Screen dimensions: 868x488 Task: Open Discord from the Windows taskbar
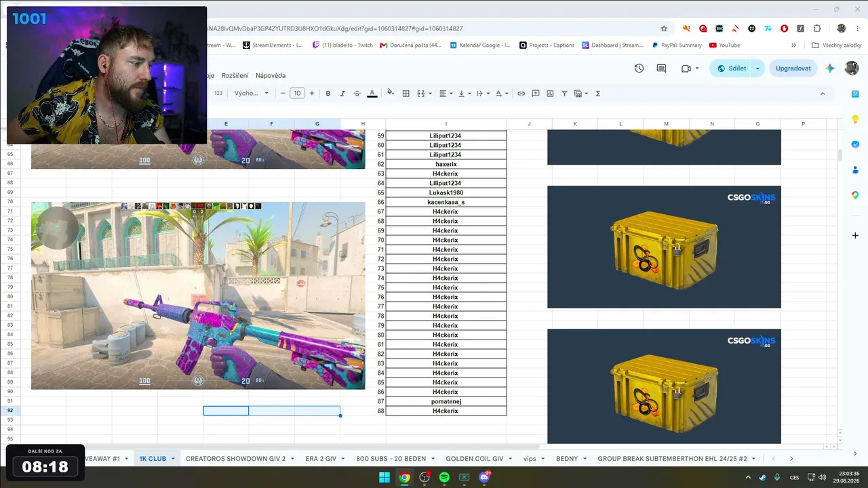[484, 477]
